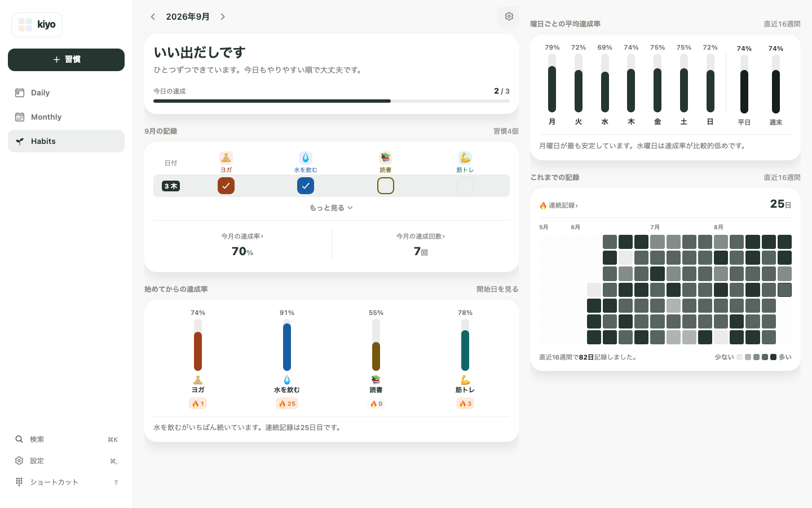812x508 pixels.
Task: Click the ヨガ emoji icon in table header
Action: [x=226, y=158]
